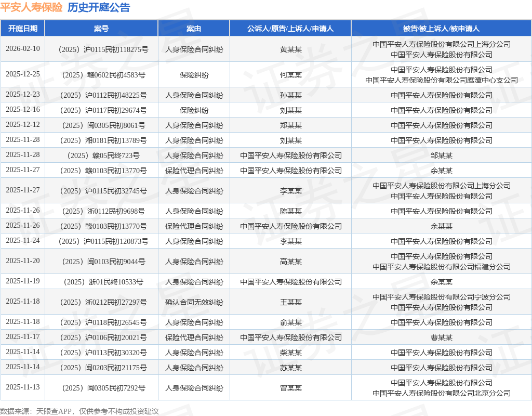
Task: Click plaintiff name 郑某某
Action: pyautogui.click(x=291, y=126)
